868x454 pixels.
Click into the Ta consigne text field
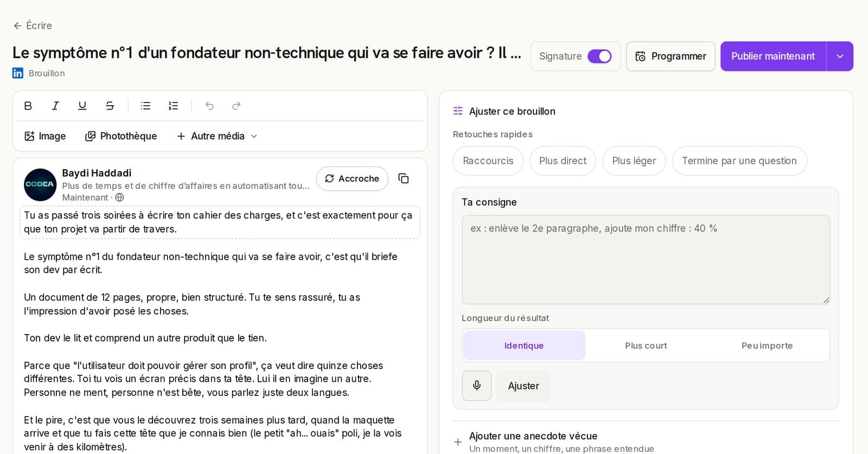646,259
